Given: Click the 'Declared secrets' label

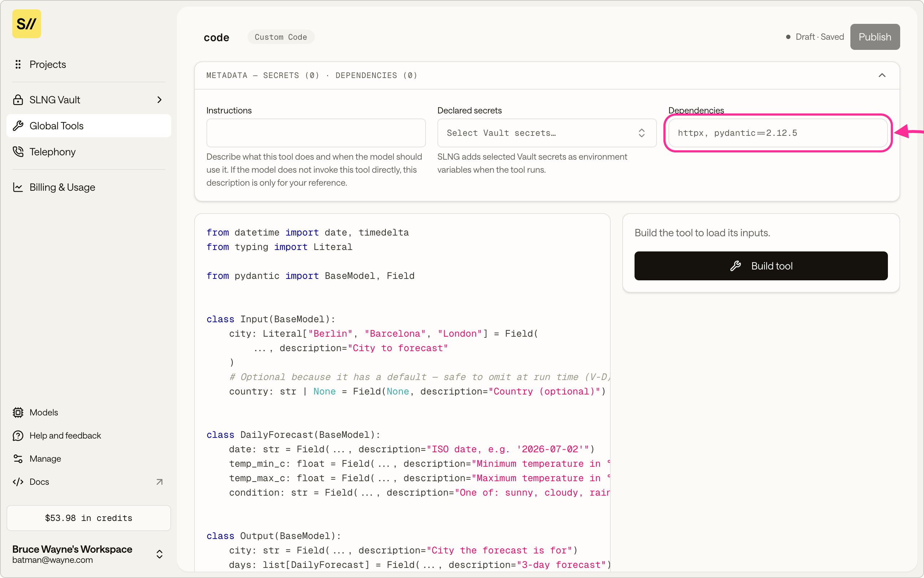Looking at the screenshot, I should [469, 110].
